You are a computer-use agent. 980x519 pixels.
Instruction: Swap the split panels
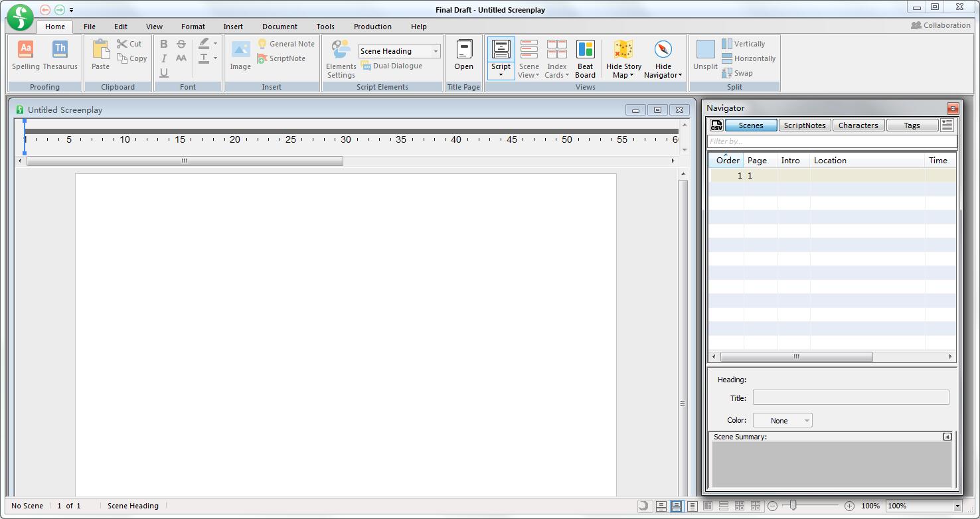click(738, 73)
